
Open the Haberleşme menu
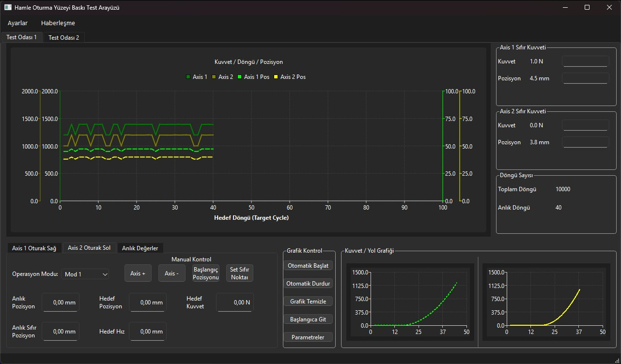[58, 23]
